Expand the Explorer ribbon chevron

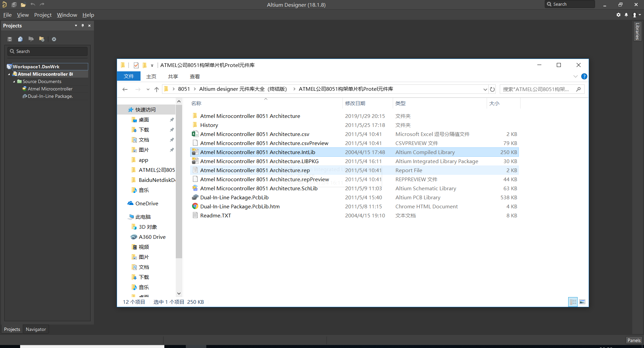tap(576, 76)
